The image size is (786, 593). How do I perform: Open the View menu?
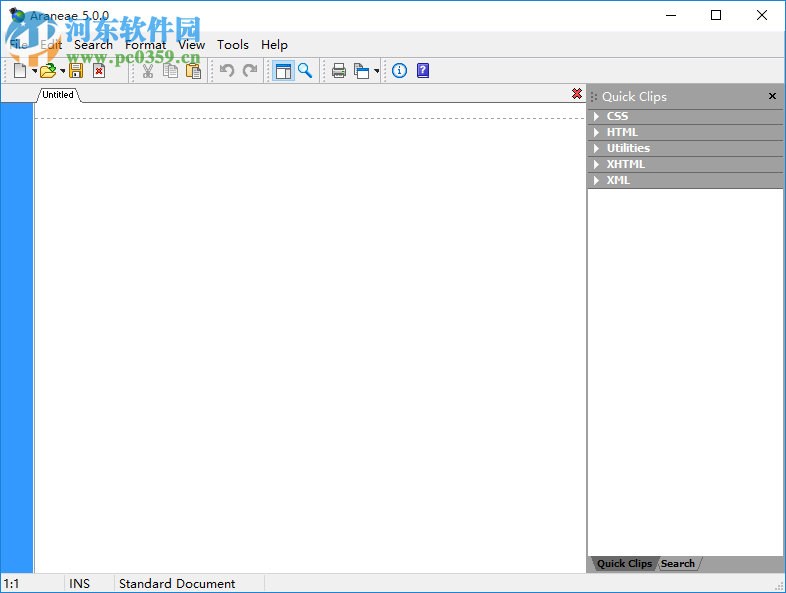point(191,45)
